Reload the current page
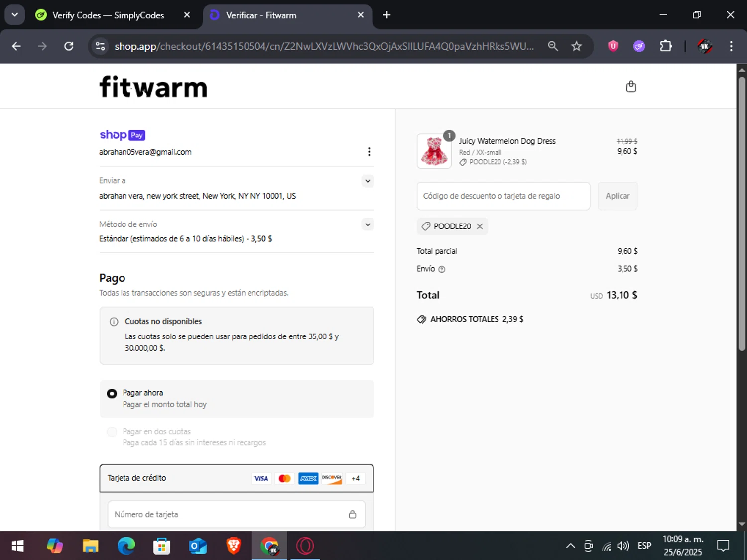 pyautogui.click(x=69, y=46)
